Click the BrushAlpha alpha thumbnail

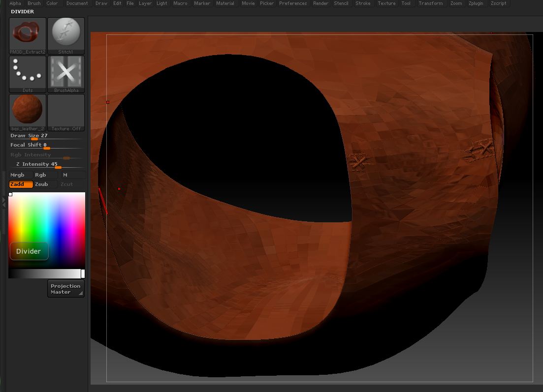pos(66,73)
